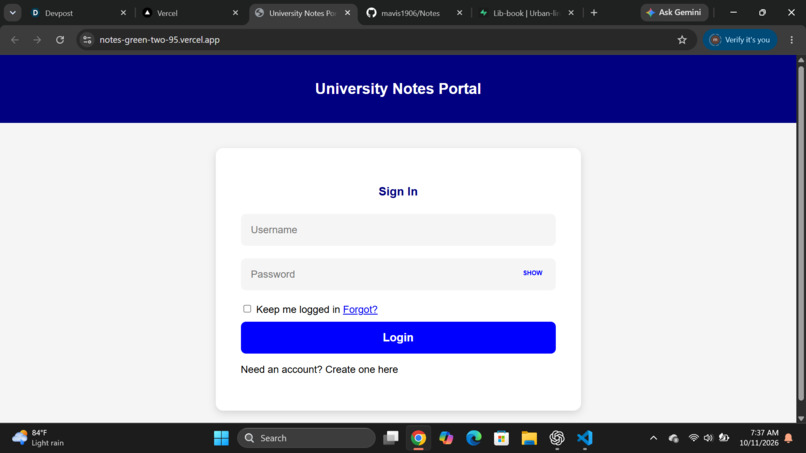The width and height of the screenshot is (806, 453).
Task: Click the OneDrive cloud tray icon
Action: click(x=674, y=438)
